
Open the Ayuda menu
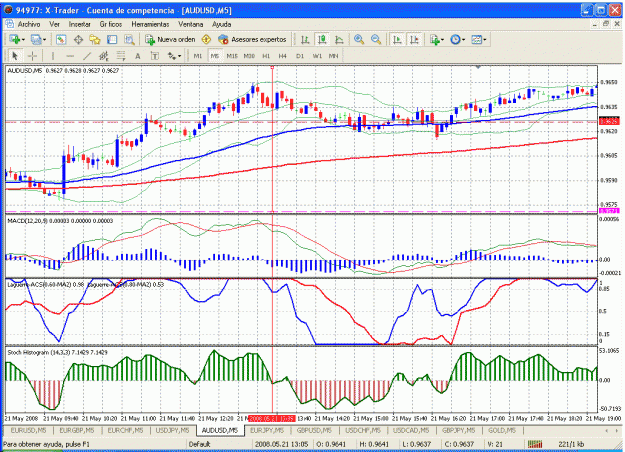222,24
